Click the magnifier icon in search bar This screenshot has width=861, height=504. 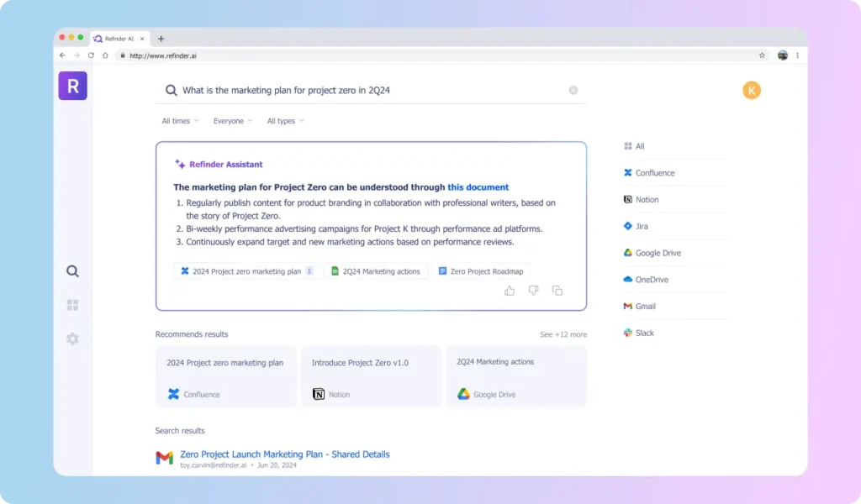click(172, 90)
